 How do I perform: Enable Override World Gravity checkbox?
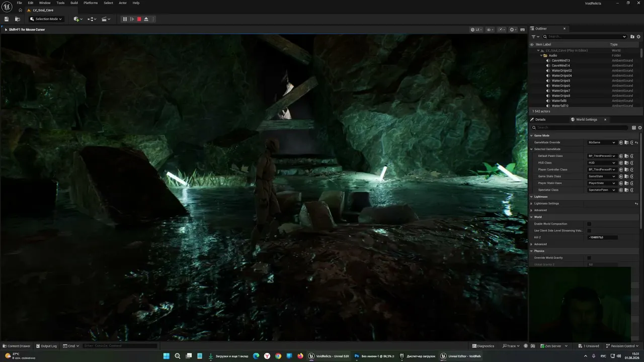coord(589,258)
